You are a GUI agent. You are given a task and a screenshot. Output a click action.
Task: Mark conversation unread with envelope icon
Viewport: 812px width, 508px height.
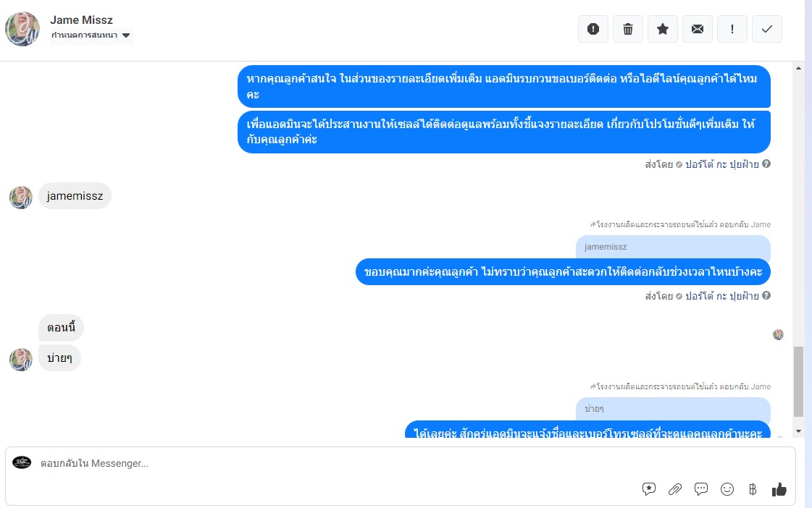pos(697,29)
